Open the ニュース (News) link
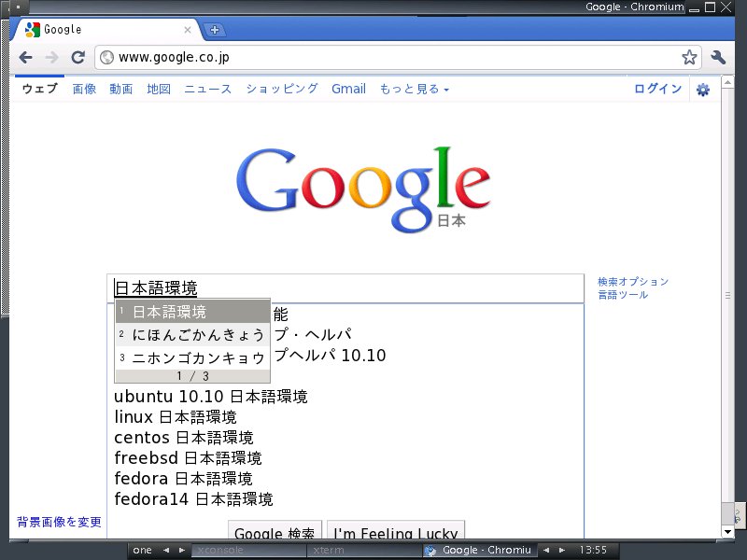This screenshot has height=560, width=747. (207, 89)
